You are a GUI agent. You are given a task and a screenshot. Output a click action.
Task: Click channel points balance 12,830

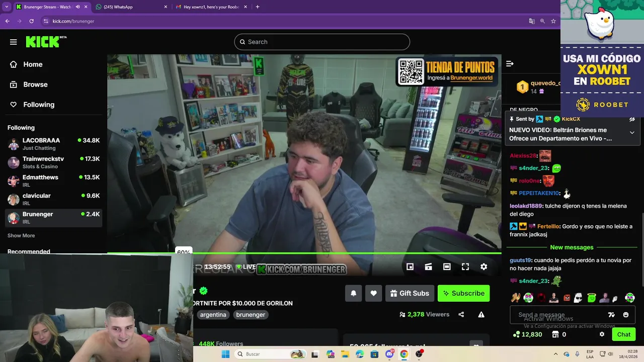click(x=527, y=334)
